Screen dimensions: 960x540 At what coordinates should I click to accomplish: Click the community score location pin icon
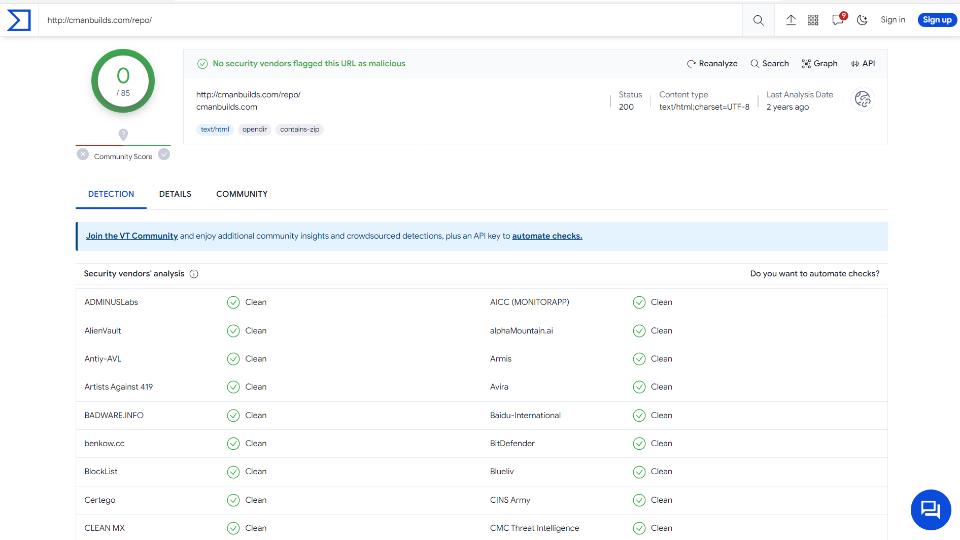(123, 134)
